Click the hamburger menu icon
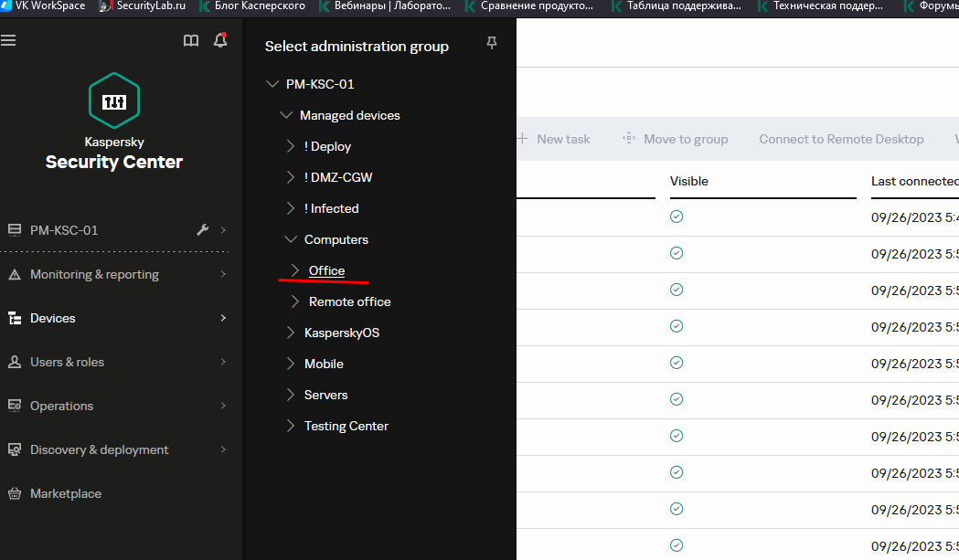The width and height of the screenshot is (959, 560). click(8, 41)
